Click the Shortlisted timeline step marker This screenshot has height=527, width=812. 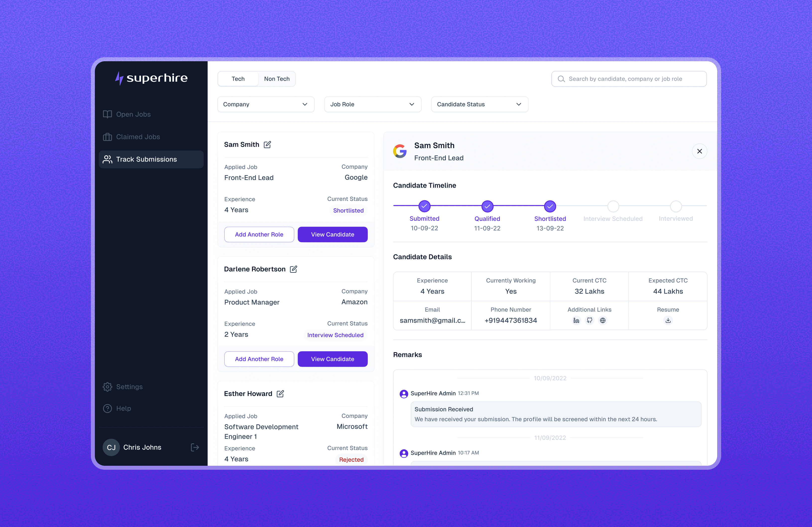coord(550,206)
